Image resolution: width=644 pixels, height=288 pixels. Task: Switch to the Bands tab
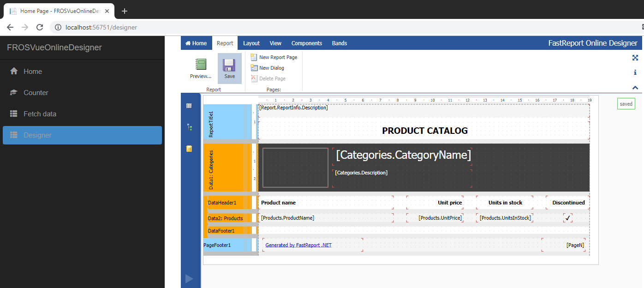pos(340,43)
